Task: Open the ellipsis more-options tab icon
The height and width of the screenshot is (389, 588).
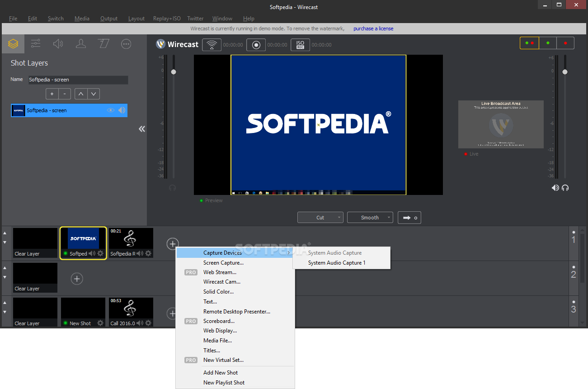Action: (126, 44)
